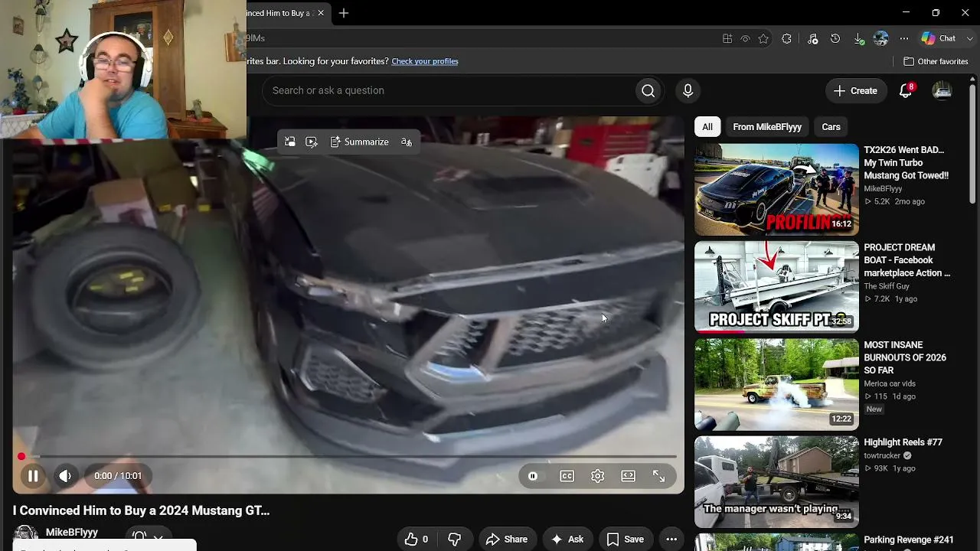Expand the Copilot Chat dropdown arrow
This screenshot has width=980, height=551.
pyautogui.click(x=970, y=38)
